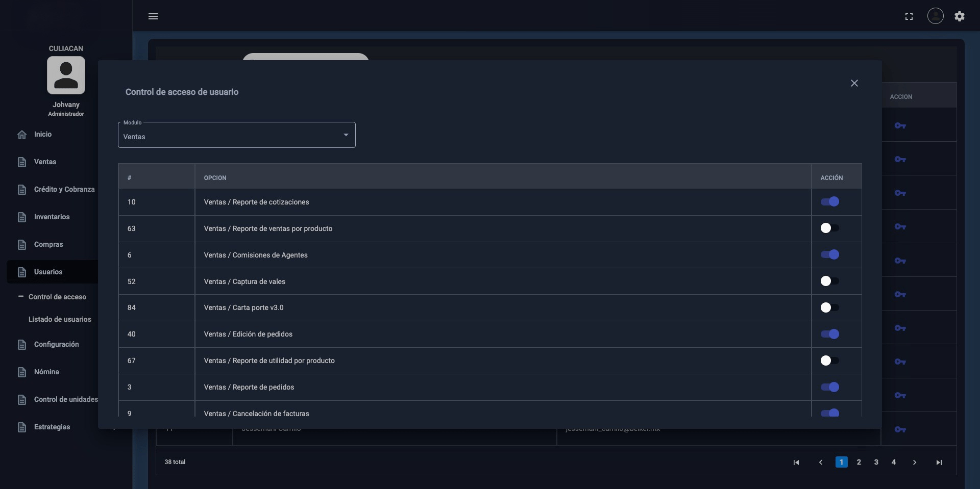Open Inventarios sidebar menu
Screen dimensions: 980x489
(x=52, y=217)
